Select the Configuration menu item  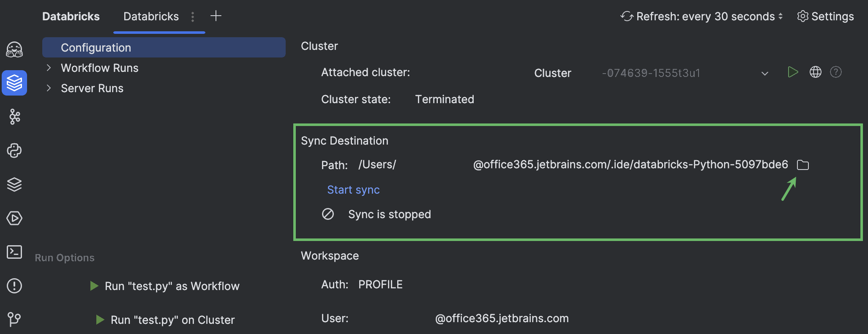(x=96, y=47)
